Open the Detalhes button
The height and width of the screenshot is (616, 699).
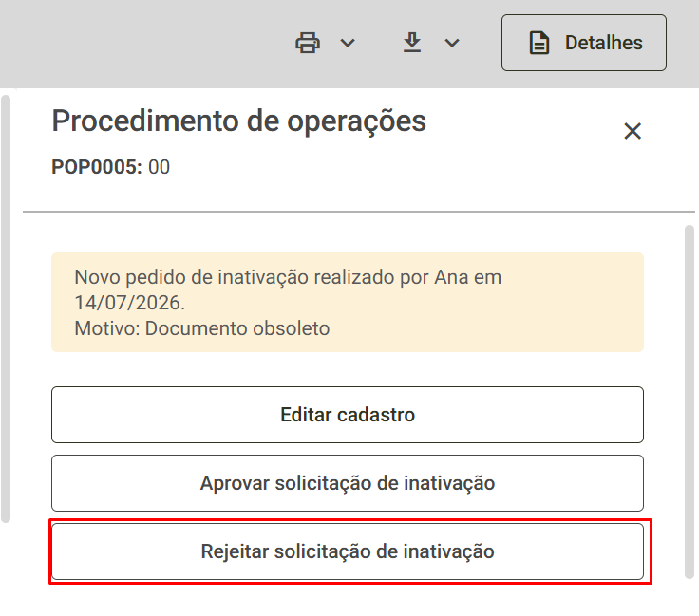click(584, 43)
